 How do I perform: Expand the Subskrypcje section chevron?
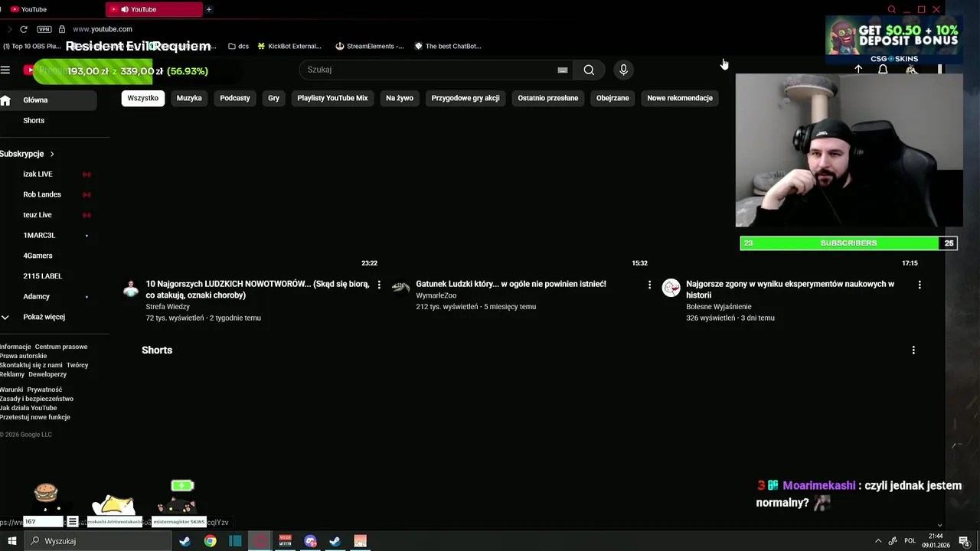tap(52, 154)
